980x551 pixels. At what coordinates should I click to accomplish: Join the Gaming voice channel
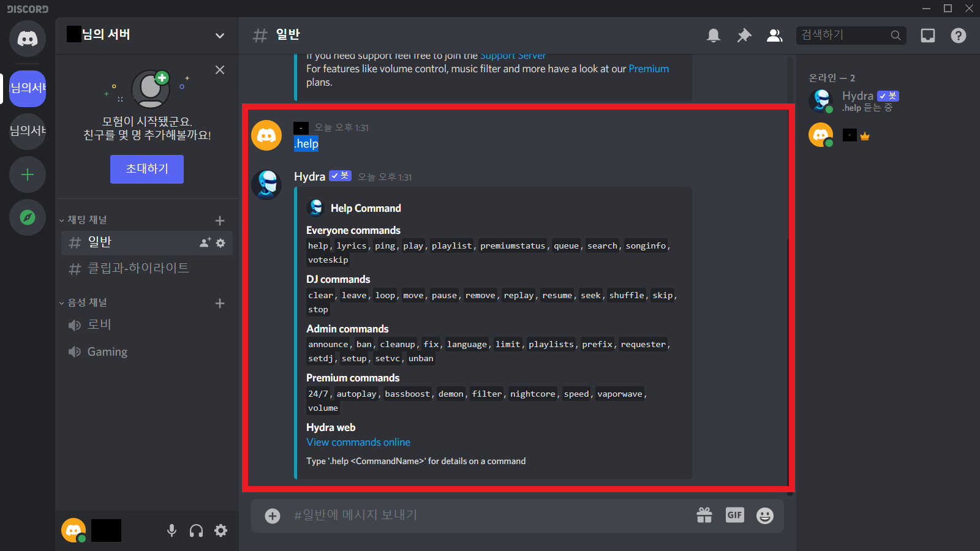tap(147, 351)
